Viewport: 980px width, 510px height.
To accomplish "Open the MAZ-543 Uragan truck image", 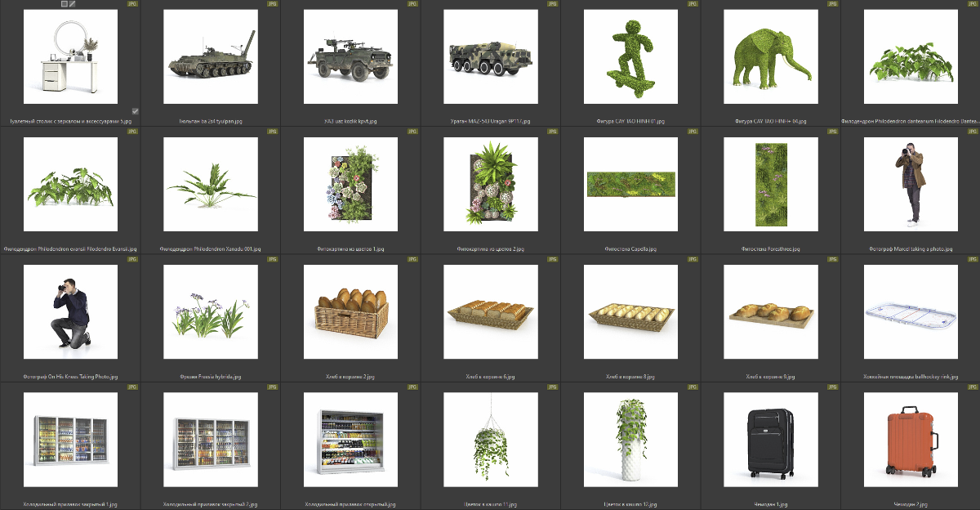I will point(490,56).
